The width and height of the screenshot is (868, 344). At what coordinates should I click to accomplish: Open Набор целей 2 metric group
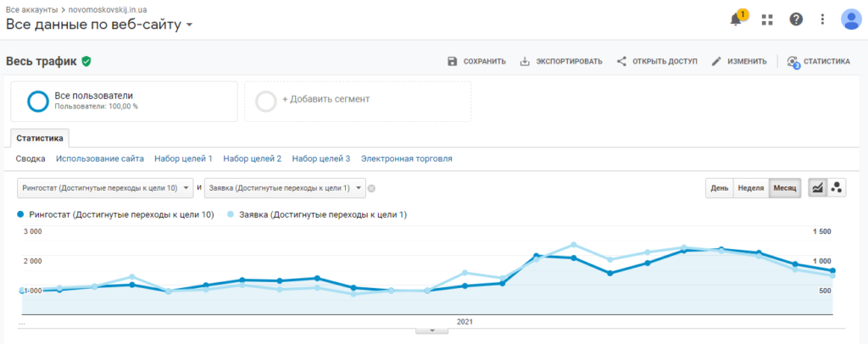click(x=252, y=158)
